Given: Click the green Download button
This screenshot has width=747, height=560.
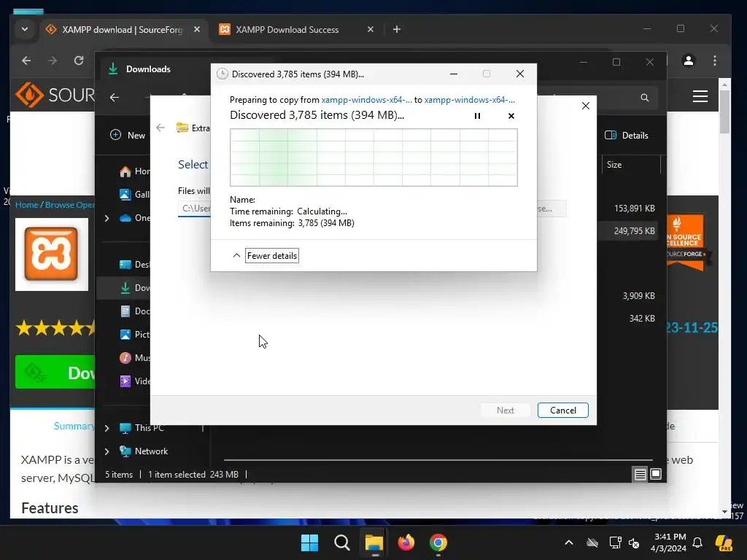Looking at the screenshot, I should click(55, 372).
